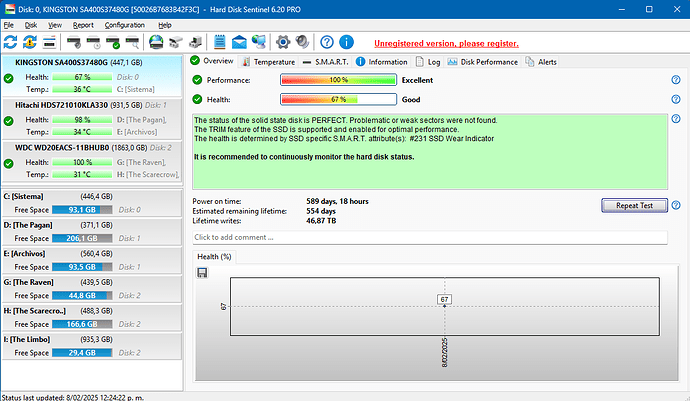The width and height of the screenshot is (690, 401).
Task: Switch to the Information tab
Action: point(382,62)
